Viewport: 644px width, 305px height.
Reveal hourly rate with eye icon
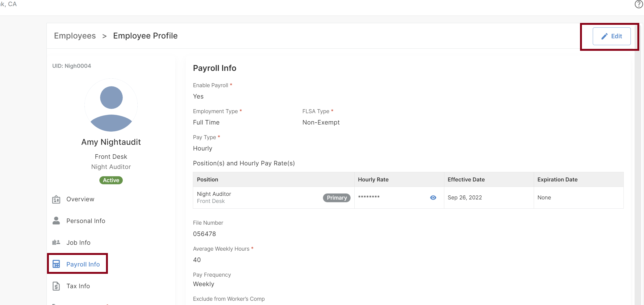click(x=433, y=198)
